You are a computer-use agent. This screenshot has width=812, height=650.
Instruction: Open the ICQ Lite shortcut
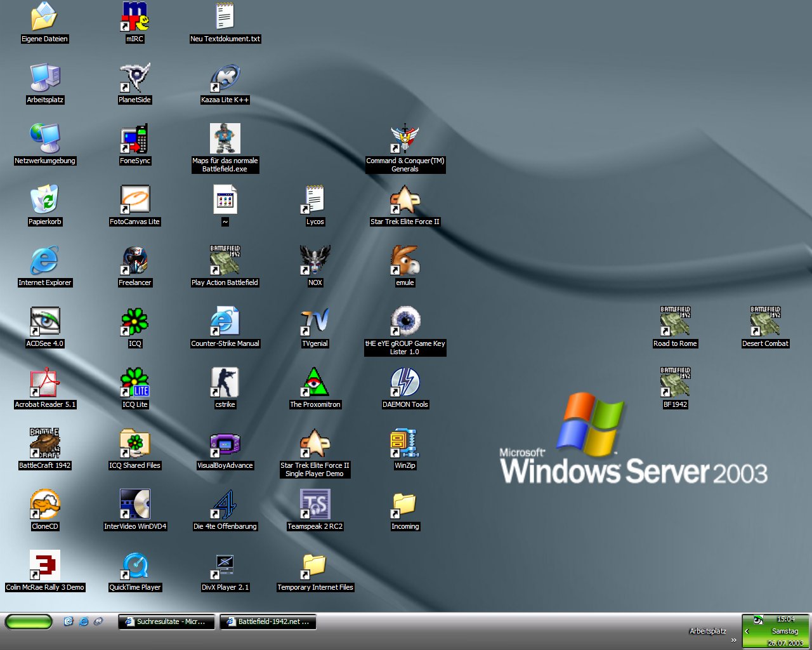pos(134,383)
